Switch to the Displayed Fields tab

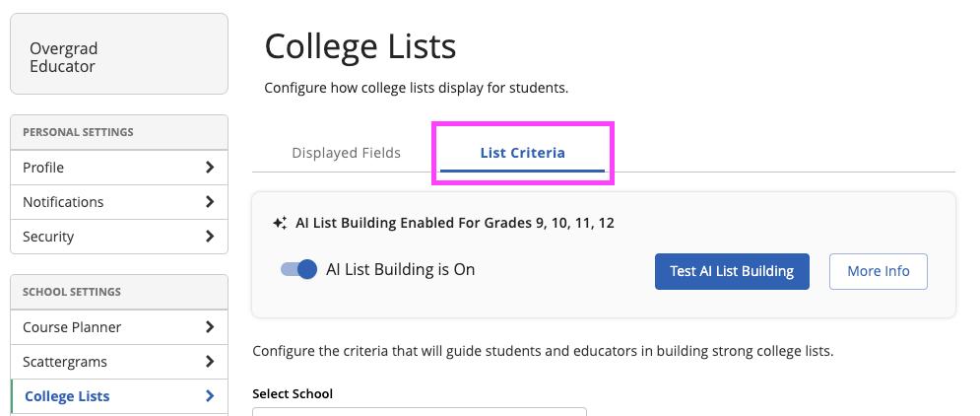click(346, 153)
